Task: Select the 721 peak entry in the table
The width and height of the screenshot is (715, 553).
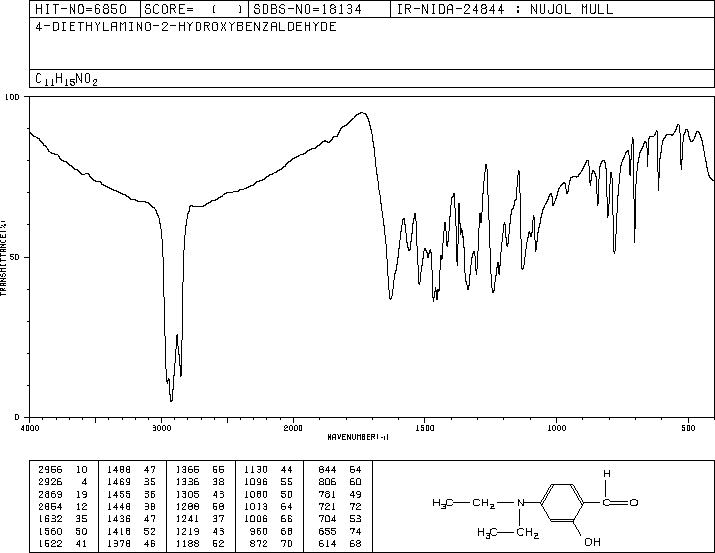Action: (x=340, y=506)
